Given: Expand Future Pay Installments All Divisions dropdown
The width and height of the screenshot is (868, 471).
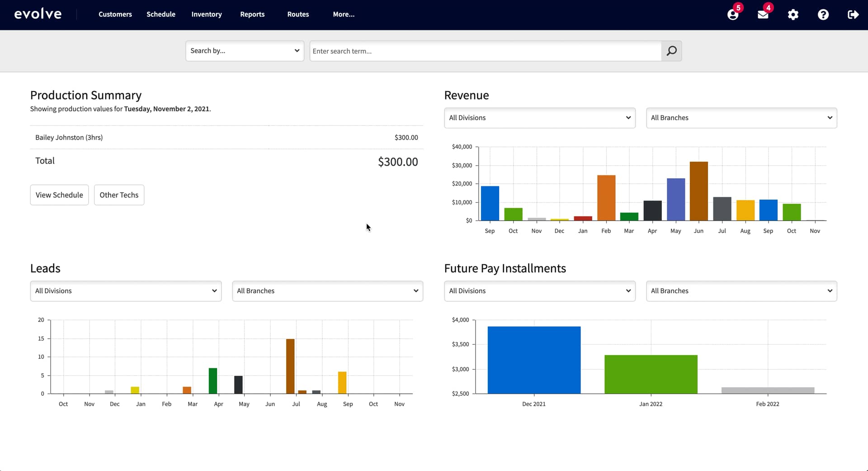Looking at the screenshot, I should [x=540, y=291].
